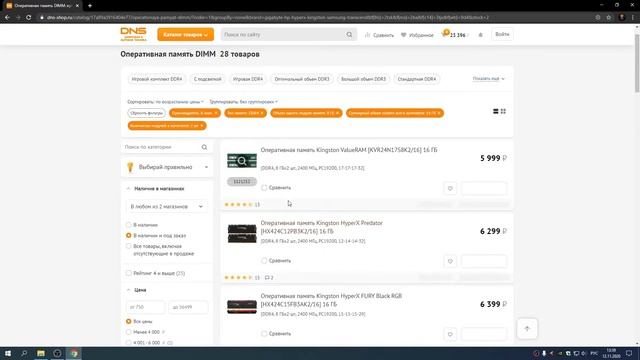Click the bell notifications icon in header
The image size is (640, 360).
pos(480,35)
